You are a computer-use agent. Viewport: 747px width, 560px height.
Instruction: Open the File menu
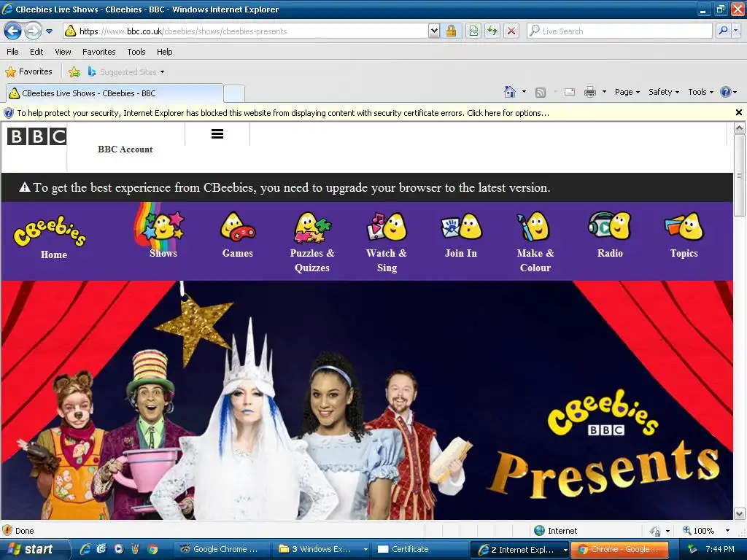(x=12, y=52)
